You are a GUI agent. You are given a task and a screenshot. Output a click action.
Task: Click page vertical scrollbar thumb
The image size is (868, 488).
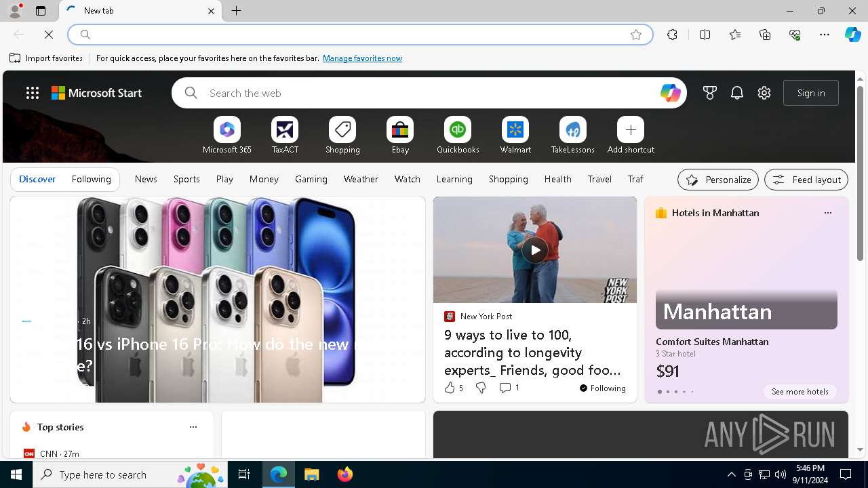coord(860,174)
